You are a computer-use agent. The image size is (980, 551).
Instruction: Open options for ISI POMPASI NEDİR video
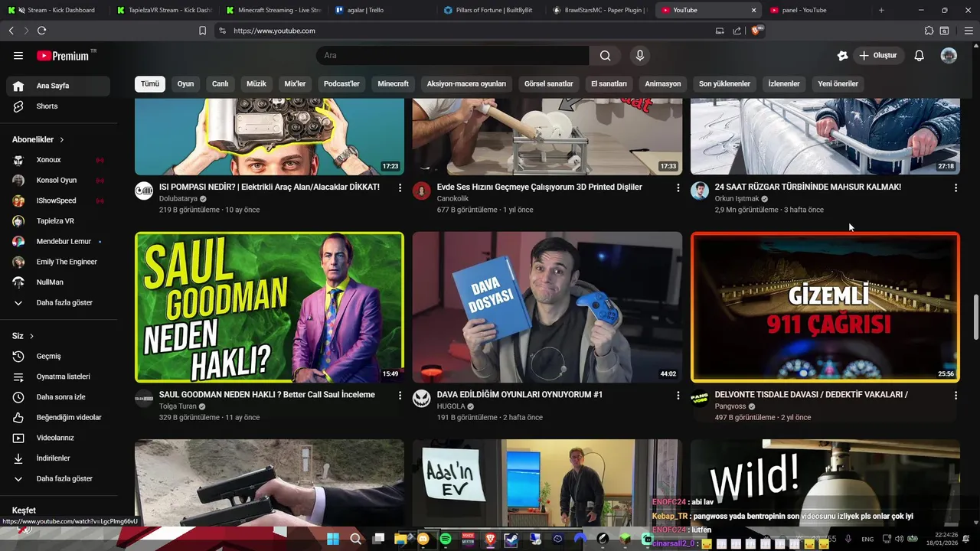(400, 187)
